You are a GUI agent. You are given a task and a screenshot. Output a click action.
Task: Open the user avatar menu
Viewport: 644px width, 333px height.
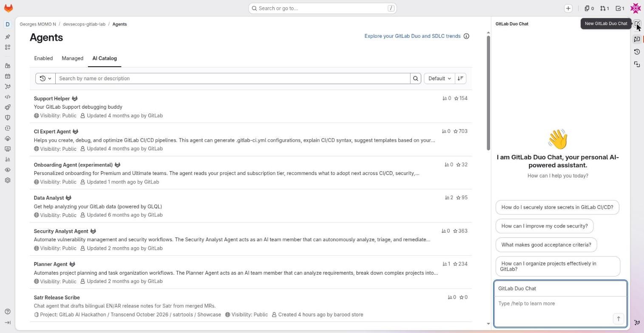635,8
